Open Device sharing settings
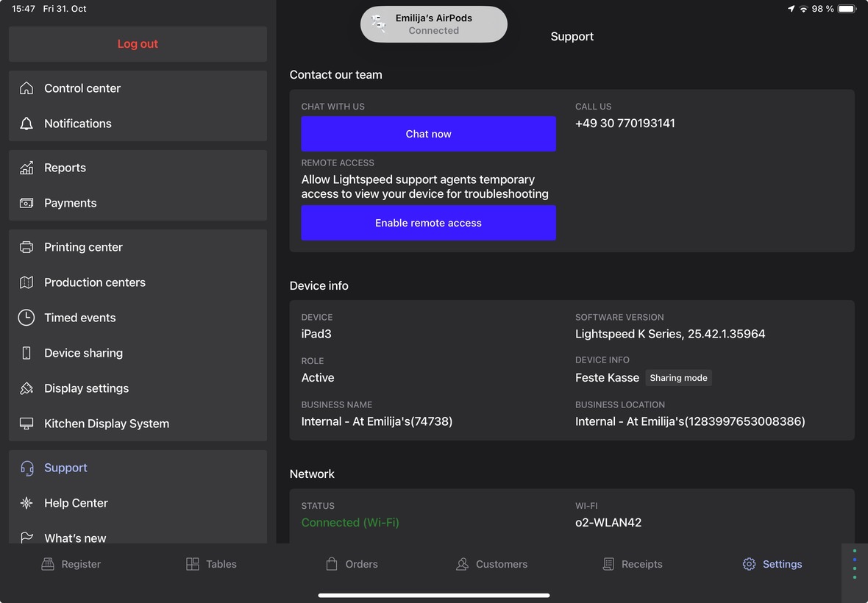868x603 pixels. [x=83, y=353]
